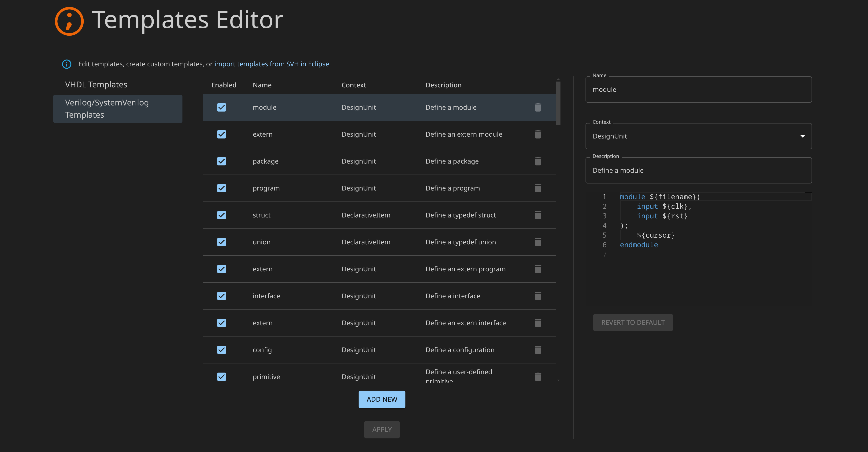
Task: Toggle the interface template checkbox
Action: pyautogui.click(x=221, y=296)
